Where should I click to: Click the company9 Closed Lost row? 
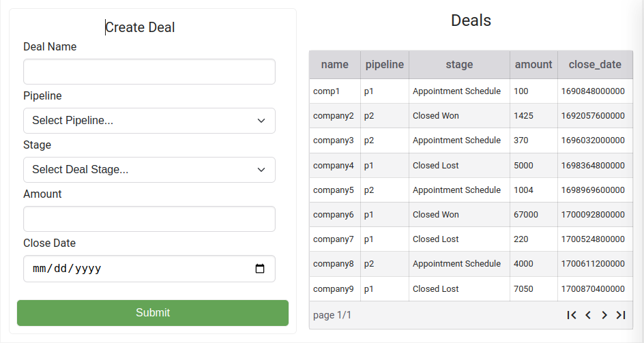pyautogui.click(x=471, y=288)
